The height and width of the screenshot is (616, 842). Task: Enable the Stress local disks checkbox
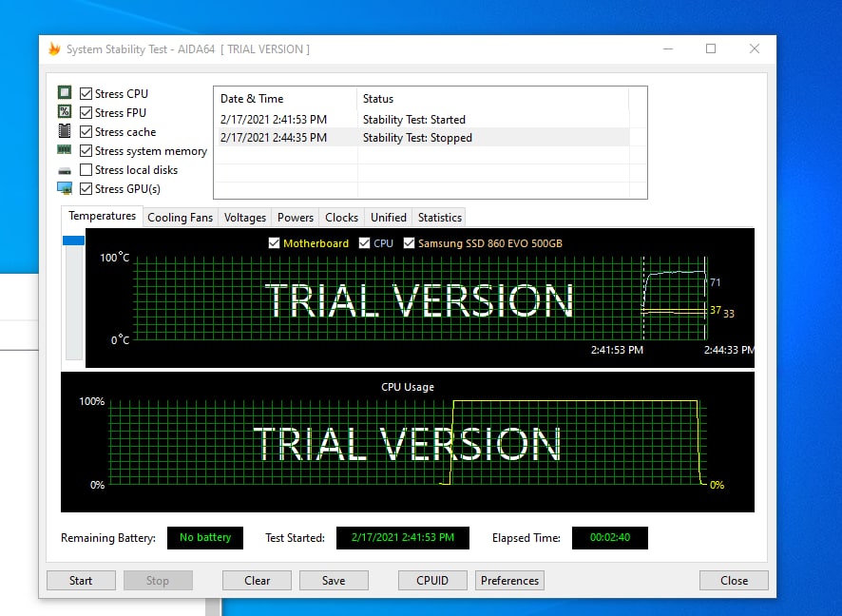[x=86, y=170]
